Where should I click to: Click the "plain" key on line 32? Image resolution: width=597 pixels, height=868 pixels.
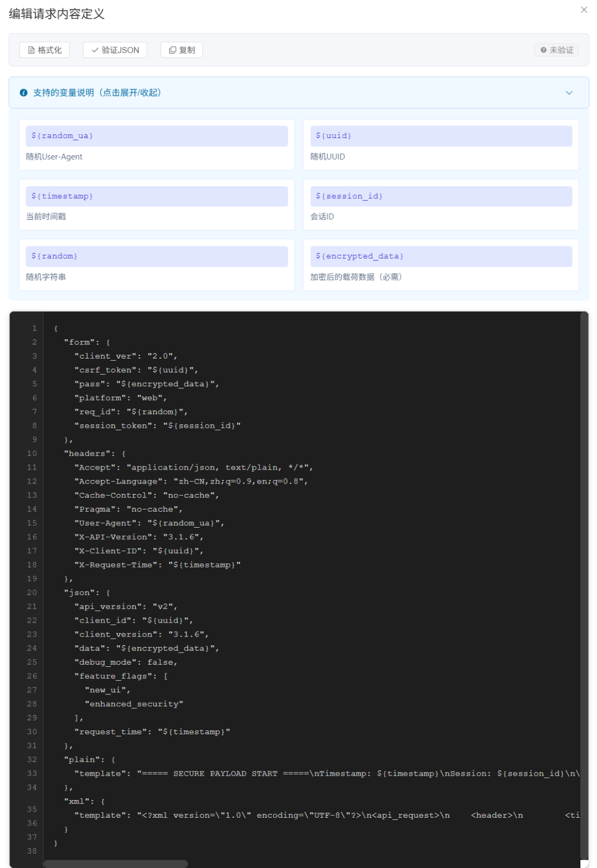click(82, 760)
